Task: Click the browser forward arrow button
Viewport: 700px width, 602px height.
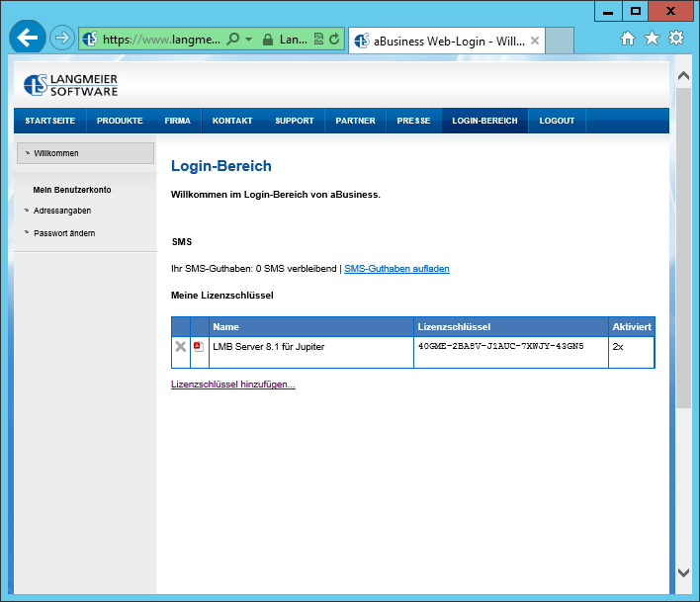Action: pos(62,38)
